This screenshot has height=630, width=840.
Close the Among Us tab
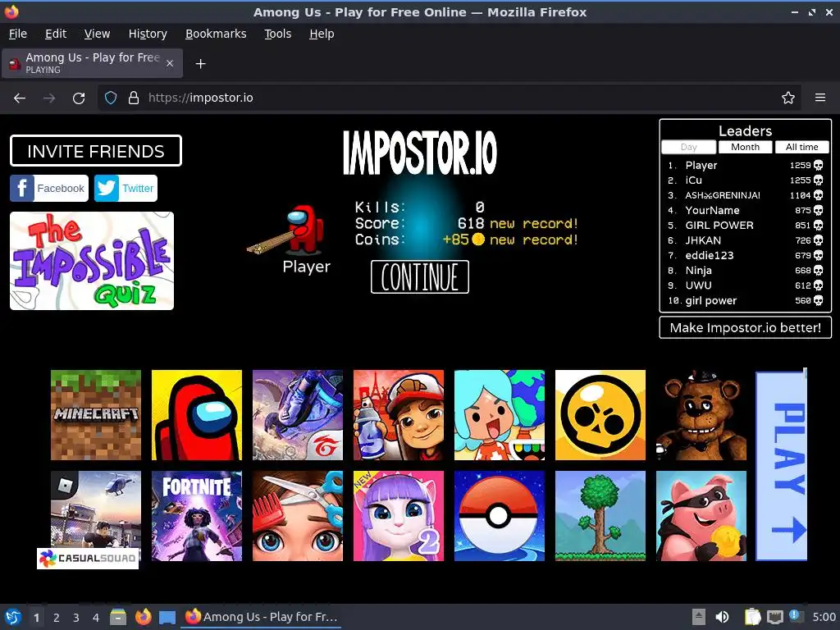(x=170, y=63)
